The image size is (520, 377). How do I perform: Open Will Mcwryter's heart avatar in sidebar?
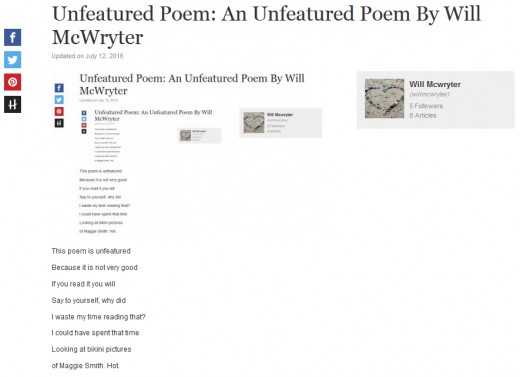(384, 99)
